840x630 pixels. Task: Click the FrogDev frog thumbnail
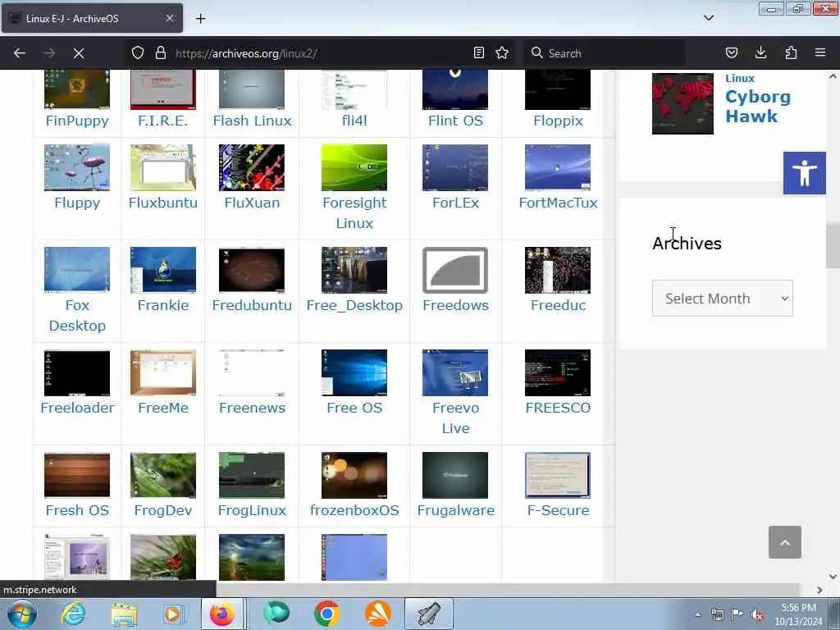[x=163, y=475]
